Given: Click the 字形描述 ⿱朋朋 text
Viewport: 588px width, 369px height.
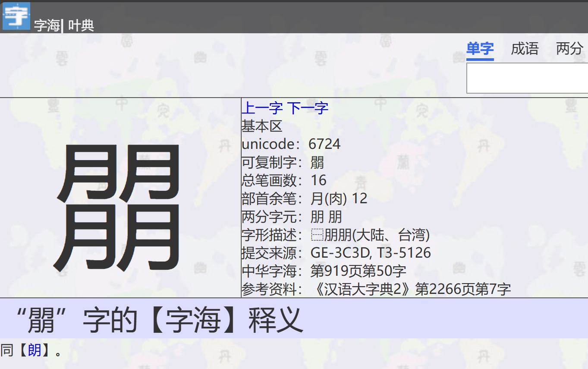Looking at the screenshot, I should click(x=370, y=235).
